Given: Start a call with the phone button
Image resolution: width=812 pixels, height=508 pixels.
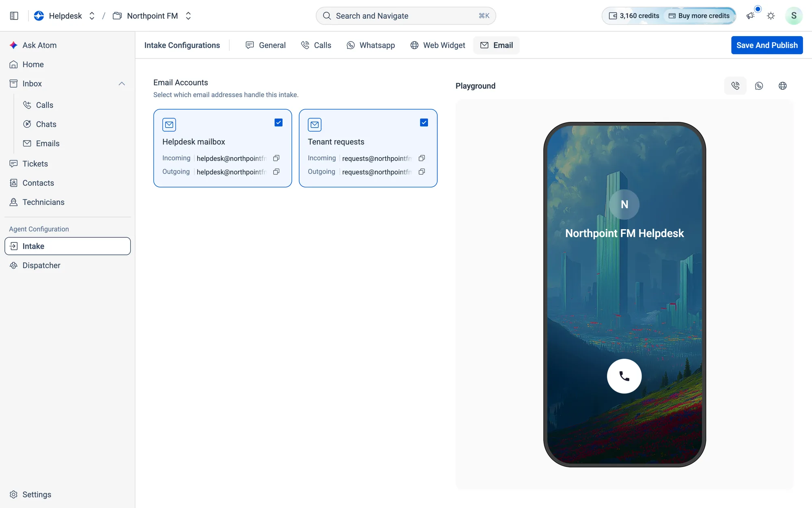Looking at the screenshot, I should tap(624, 376).
